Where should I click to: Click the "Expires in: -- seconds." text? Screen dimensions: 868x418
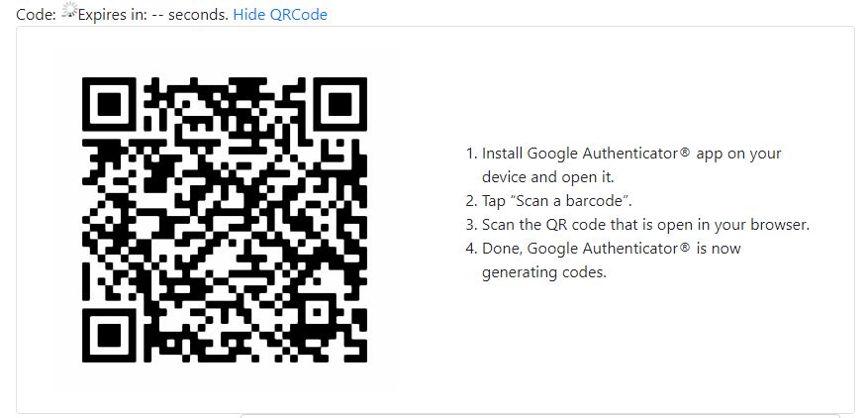click(152, 15)
